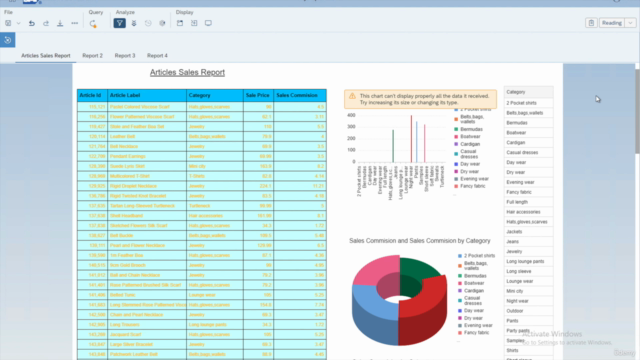Click the donut chart title text

point(420,241)
